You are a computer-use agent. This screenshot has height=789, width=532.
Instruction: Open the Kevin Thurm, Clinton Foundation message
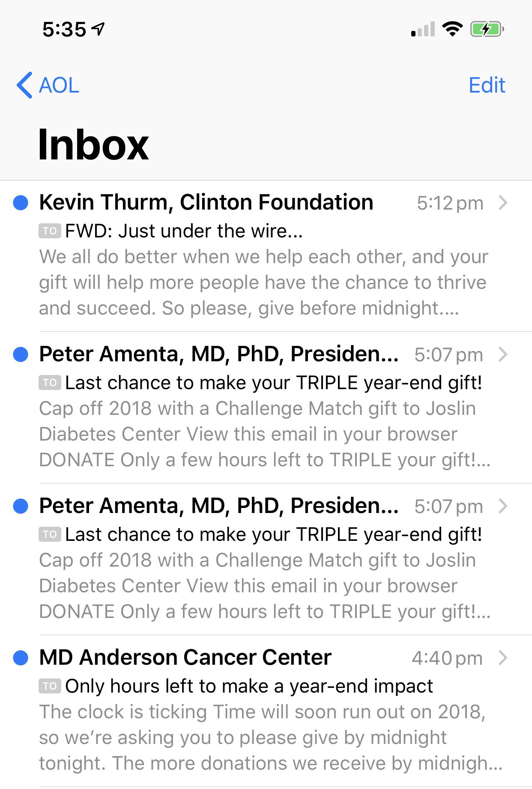click(x=206, y=202)
